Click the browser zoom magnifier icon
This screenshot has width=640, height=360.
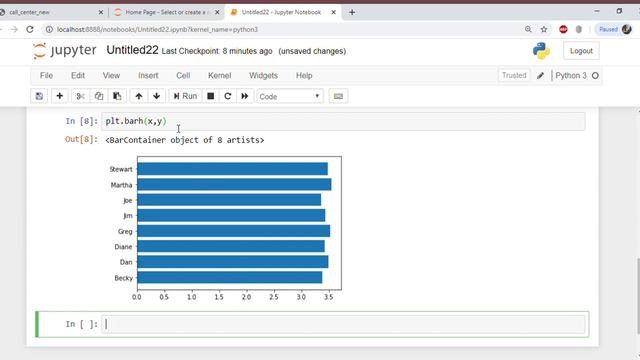pyautogui.click(x=528, y=29)
